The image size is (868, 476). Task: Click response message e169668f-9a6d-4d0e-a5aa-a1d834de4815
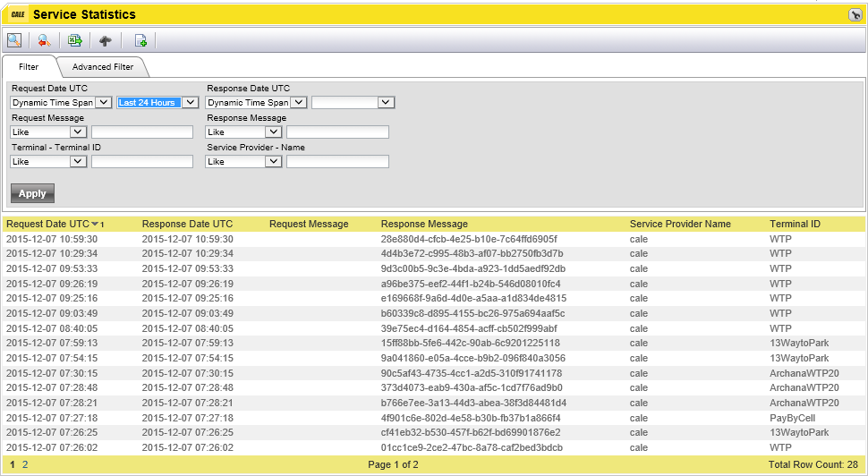point(473,298)
